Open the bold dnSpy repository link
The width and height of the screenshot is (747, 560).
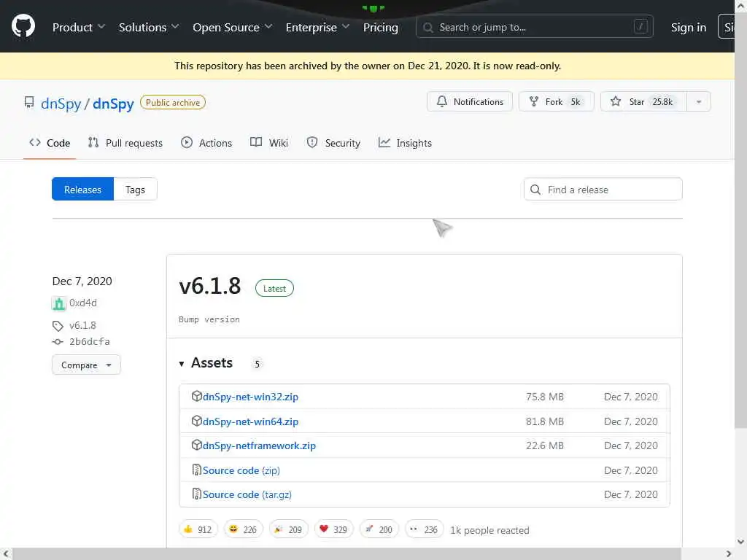tap(113, 104)
